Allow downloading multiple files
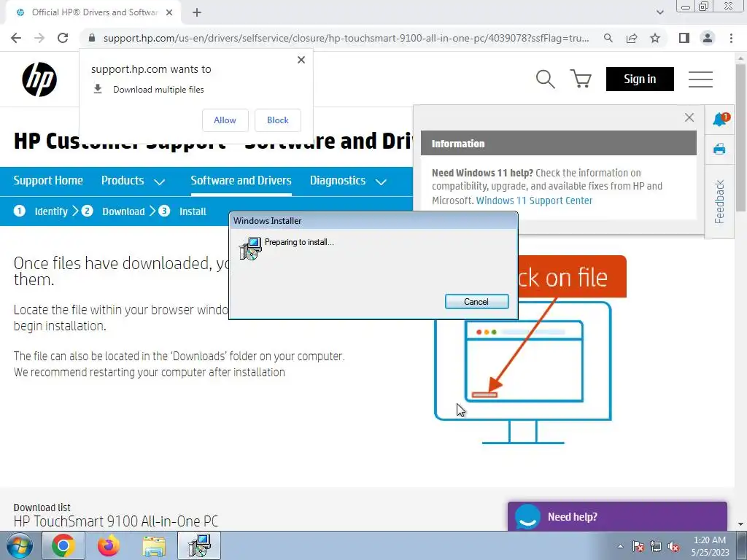Image resolution: width=747 pixels, height=560 pixels. point(225,120)
